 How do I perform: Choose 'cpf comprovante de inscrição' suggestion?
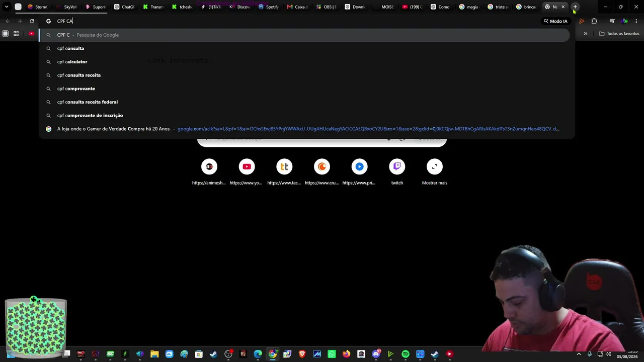coord(304,115)
